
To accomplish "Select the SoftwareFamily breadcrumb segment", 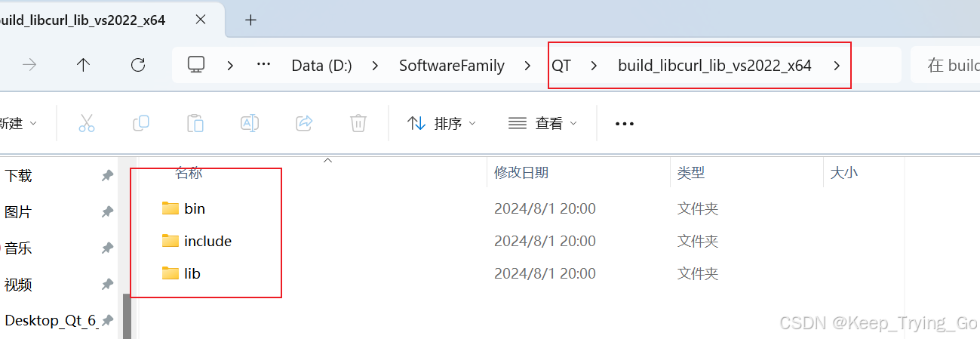I will [x=452, y=66].
